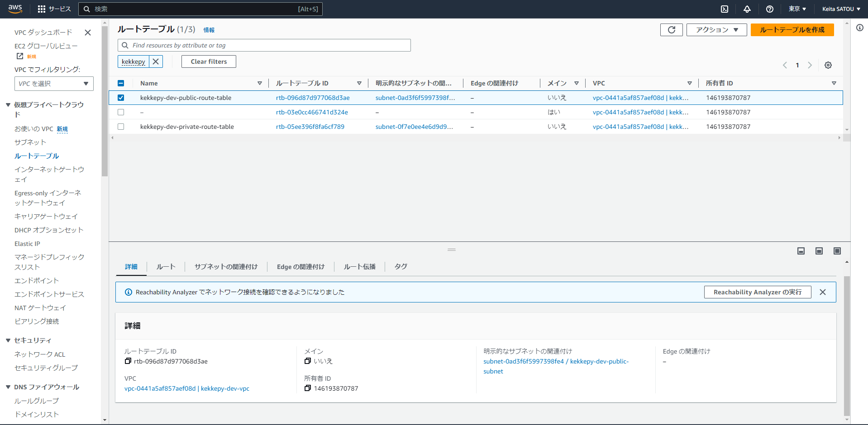Set details panel to half height
The height and width of the screenshot is (425, 868).
click(x=819, y=251)
